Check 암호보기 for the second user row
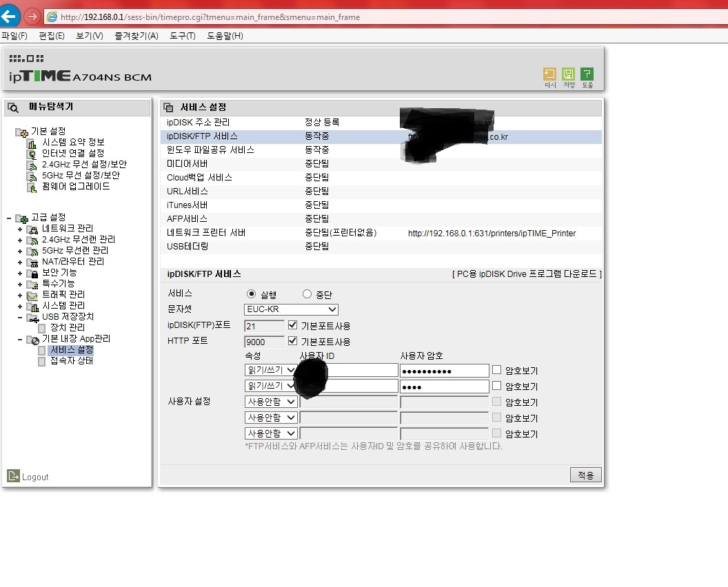The image size is (728, 587). tap(497, 386)
